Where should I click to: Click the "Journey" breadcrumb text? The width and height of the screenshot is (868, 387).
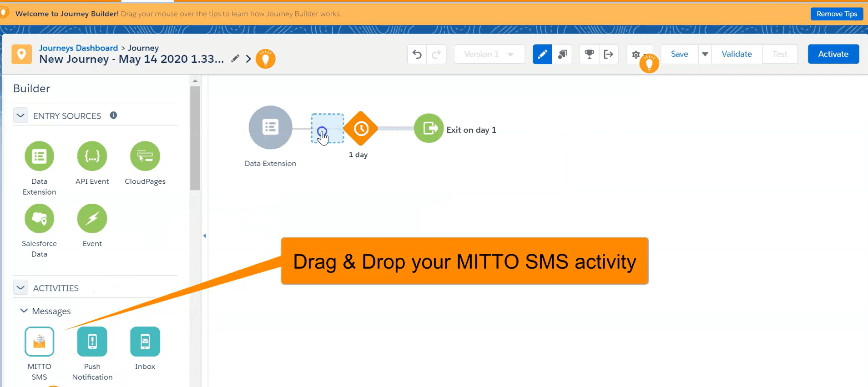143,48
